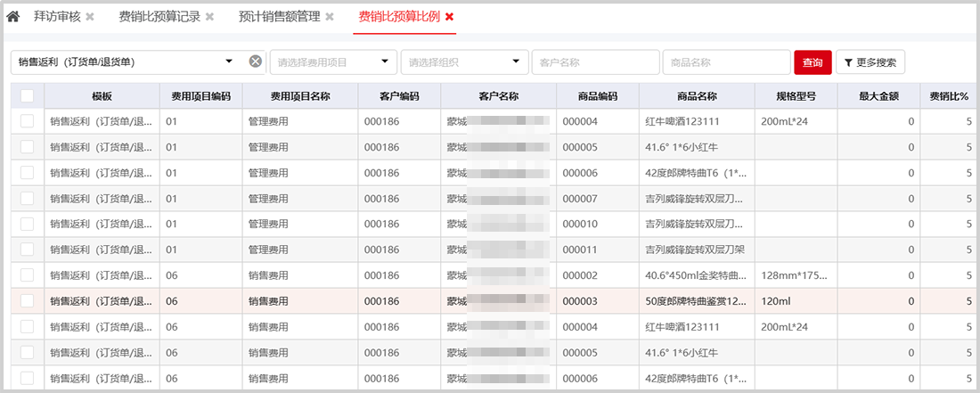Image resolution: width=980 pixels, height=393 pixels.
Task: Tick the checkbox for the 000007 product row
Action: tap(27, 199)
